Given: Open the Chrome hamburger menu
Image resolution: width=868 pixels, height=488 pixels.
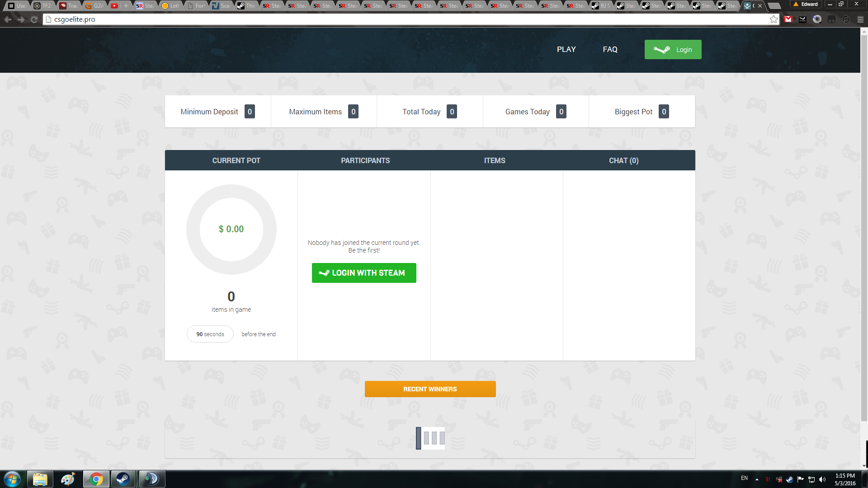Looking at the screenshot, I should click(x=860, y=19).
